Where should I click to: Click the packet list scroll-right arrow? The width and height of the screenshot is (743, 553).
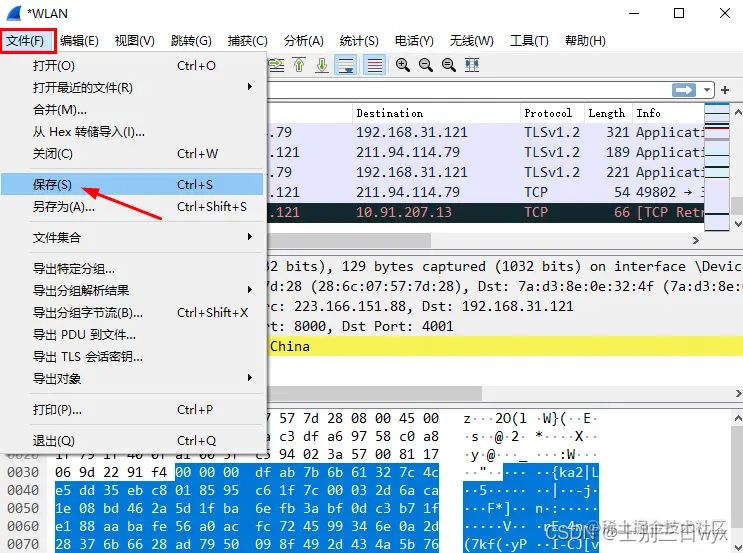[x=695, y=240]
